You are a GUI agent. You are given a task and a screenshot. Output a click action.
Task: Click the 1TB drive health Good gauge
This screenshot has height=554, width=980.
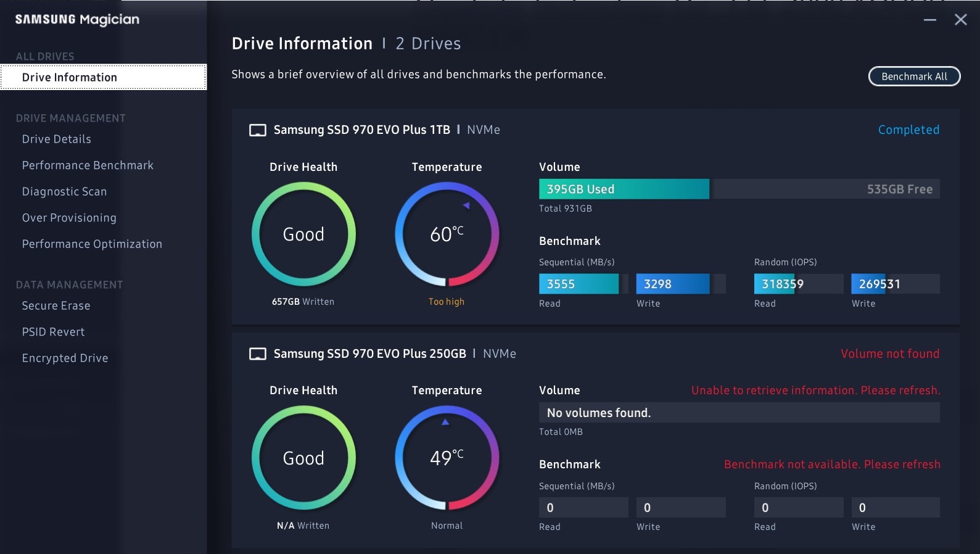pos(303,234)
